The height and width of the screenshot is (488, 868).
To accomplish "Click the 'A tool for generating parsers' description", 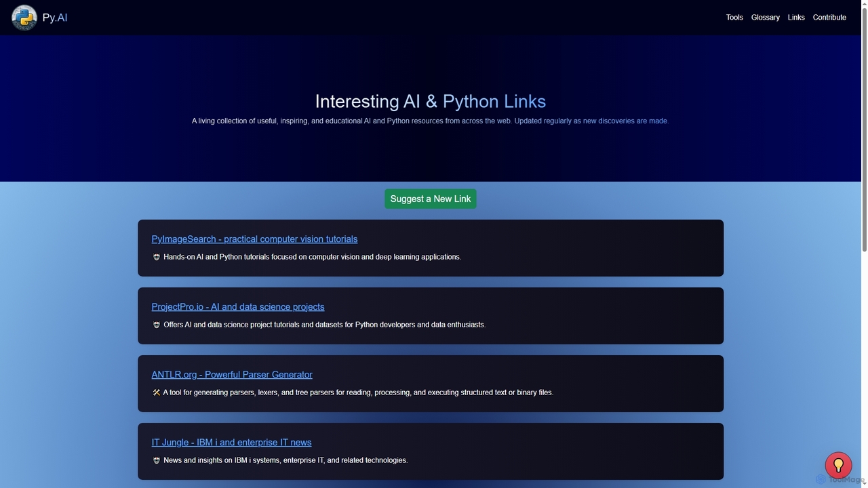I will (358, 392).
